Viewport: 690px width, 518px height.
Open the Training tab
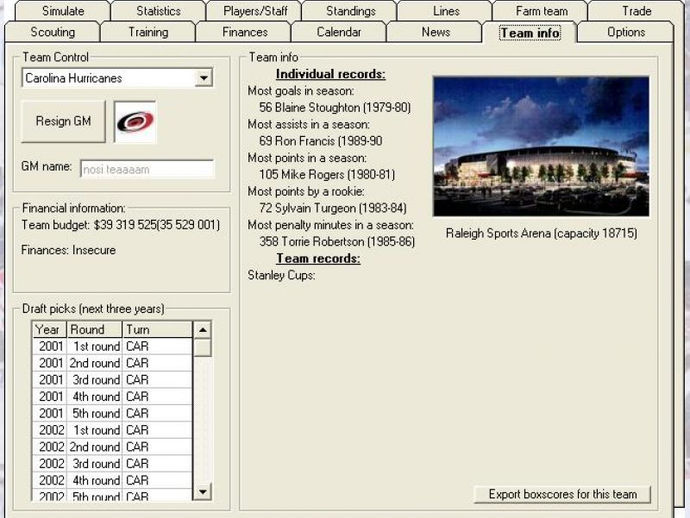(148, 32)
